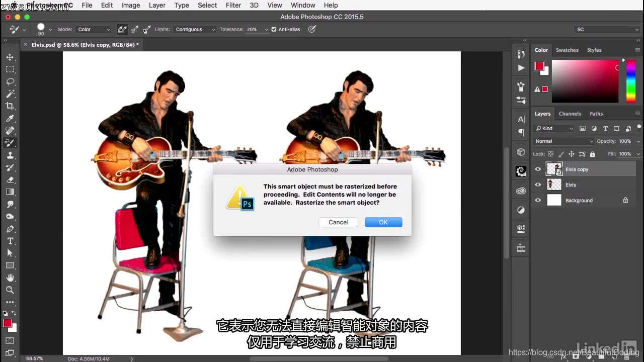The height and width of the screenshot is (362, 644).
Task: Toggle lock image pixels brush icon
Action: [560, 154]
